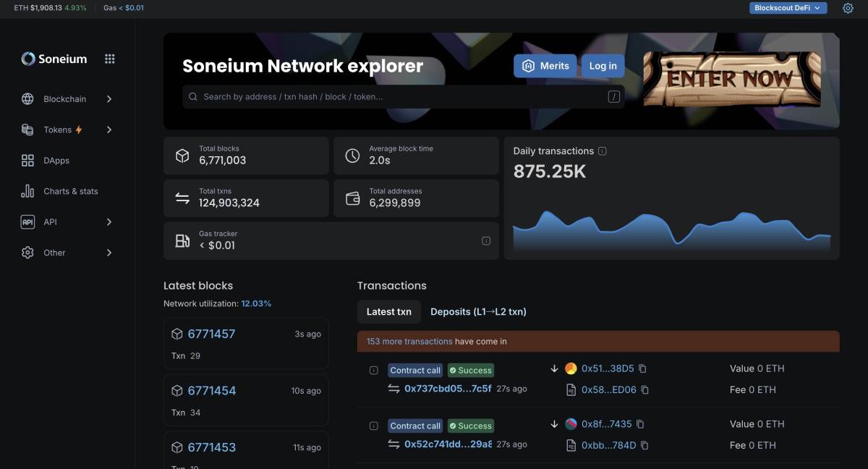
Task: Open the Blockscout DeFi dropdown
Action: tap(788, 8)
